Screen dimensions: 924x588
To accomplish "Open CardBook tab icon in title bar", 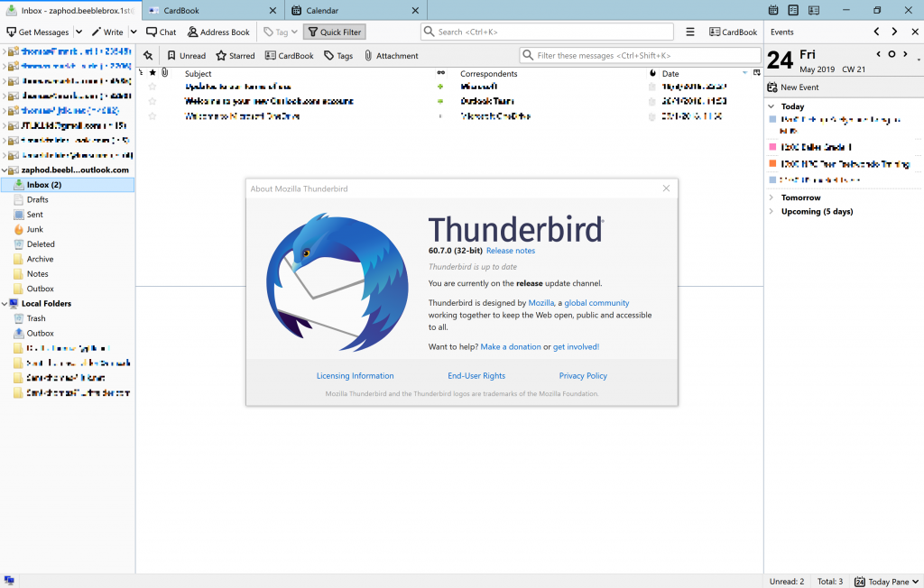I will 814,10.
